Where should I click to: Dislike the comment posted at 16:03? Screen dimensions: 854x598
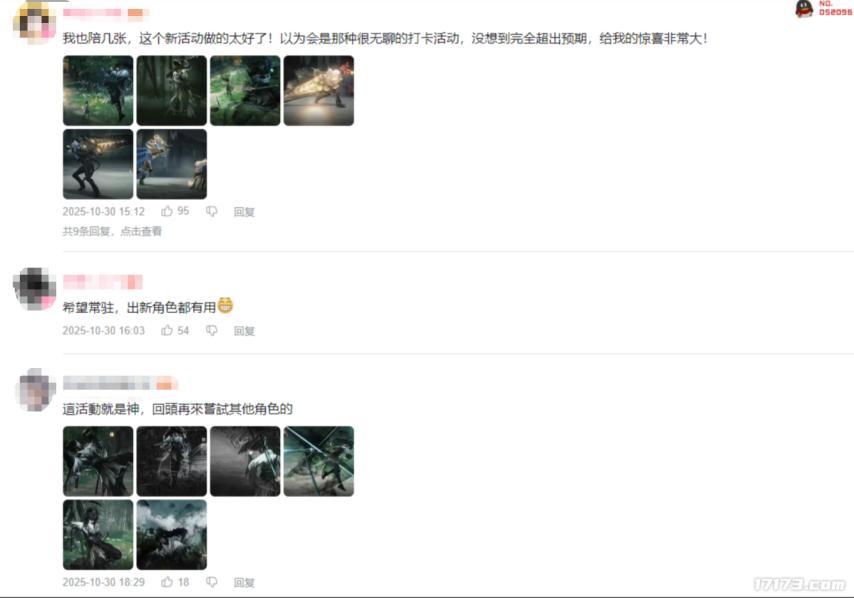pyautogui.click(x=212, y=331)
